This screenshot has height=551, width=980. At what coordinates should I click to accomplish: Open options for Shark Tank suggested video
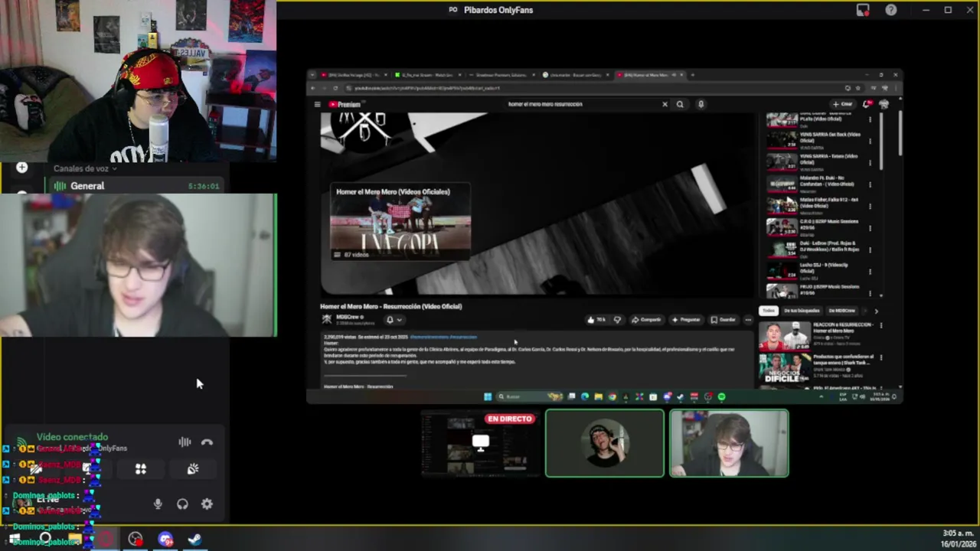[880, 357]
